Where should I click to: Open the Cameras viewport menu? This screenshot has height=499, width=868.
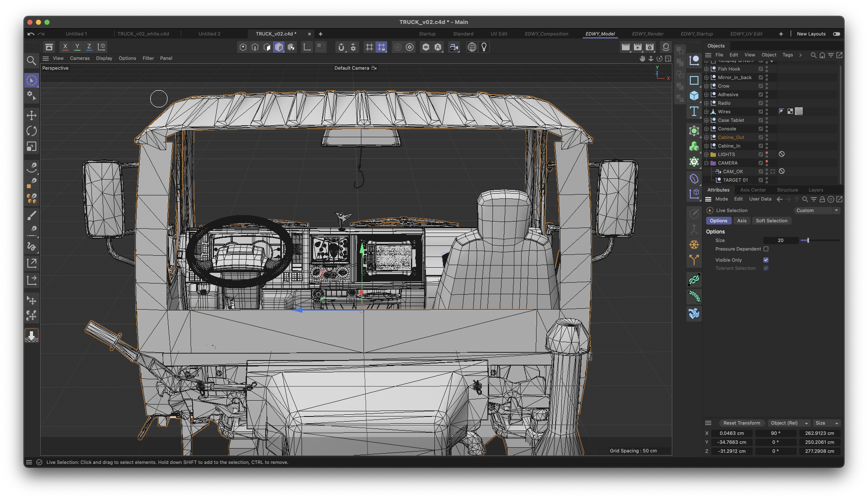[79, 58]
